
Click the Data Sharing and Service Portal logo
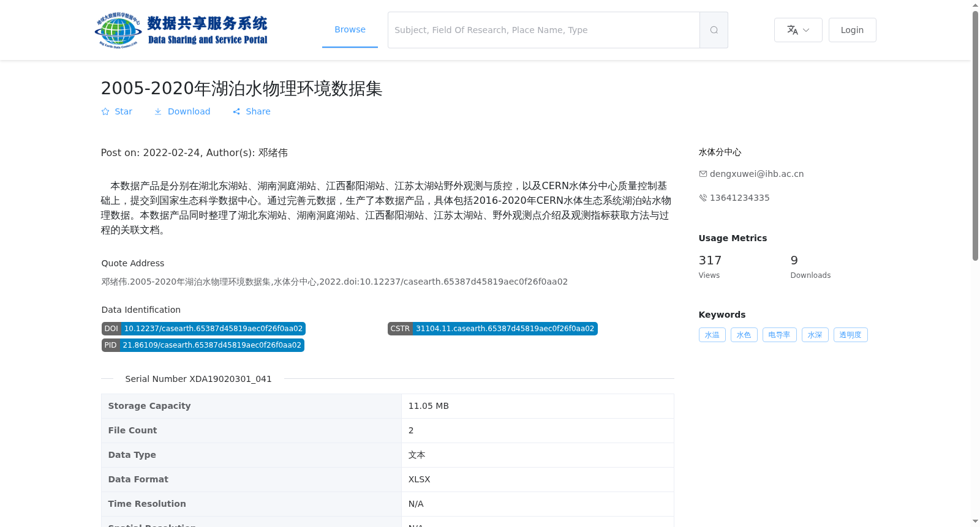(x=181, y=30)
